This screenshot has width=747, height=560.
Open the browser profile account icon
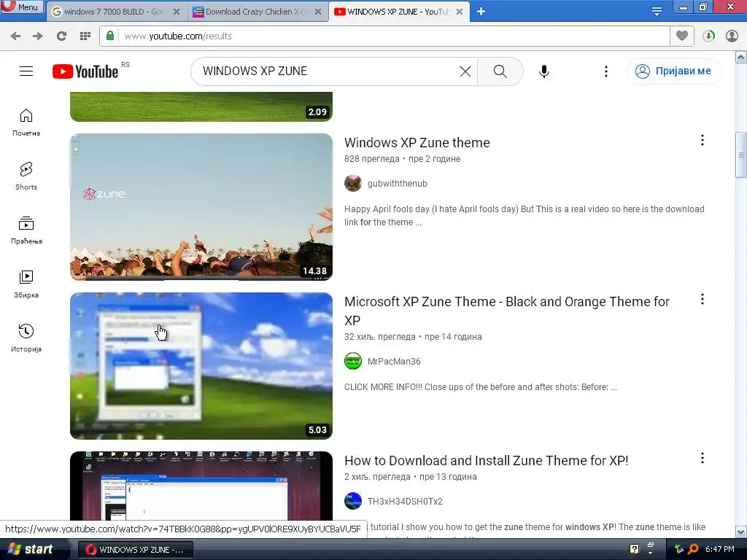click(732, 36)
